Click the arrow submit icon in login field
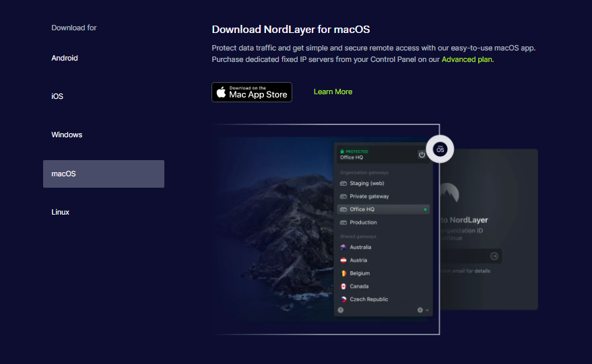Image resolution: width=592 pixels, height=364 pixels. coord(494,256)
